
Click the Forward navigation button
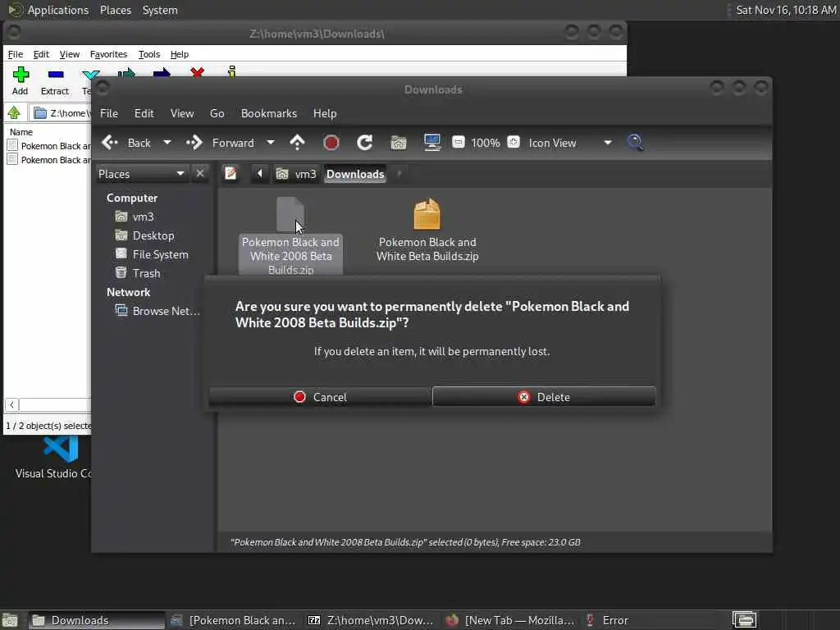point(220,143)
